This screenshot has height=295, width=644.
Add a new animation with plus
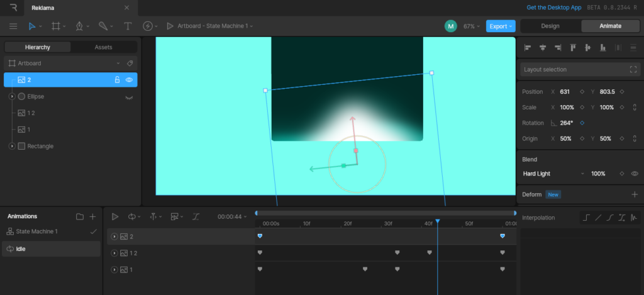click(93, 216)
